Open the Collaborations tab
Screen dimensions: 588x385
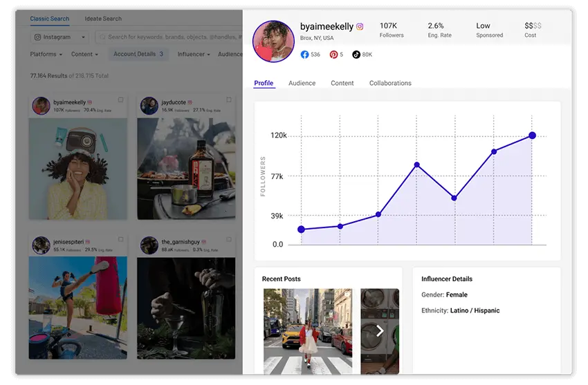tap(390, 83)
